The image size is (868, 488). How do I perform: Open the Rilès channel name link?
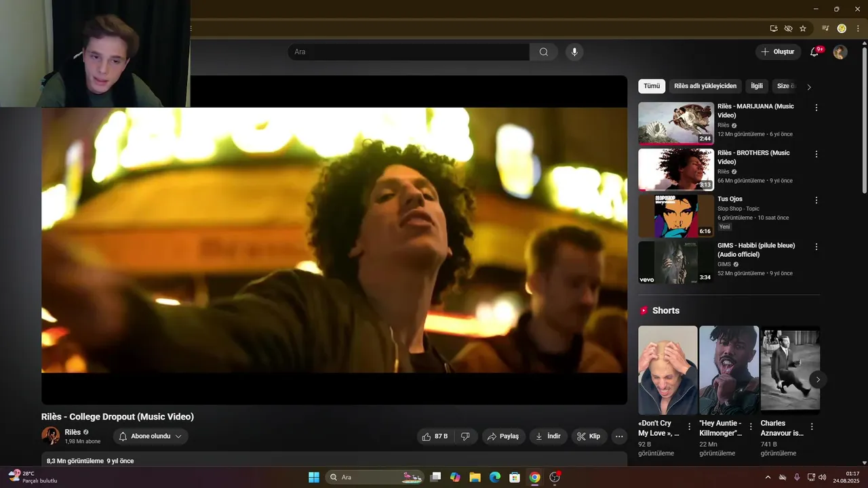(x=73, y=432)
